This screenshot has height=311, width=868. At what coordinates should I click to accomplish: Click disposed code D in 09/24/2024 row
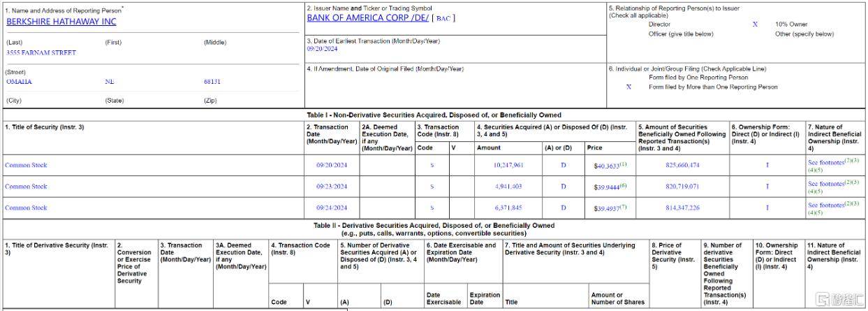click(x=564, y=208)
